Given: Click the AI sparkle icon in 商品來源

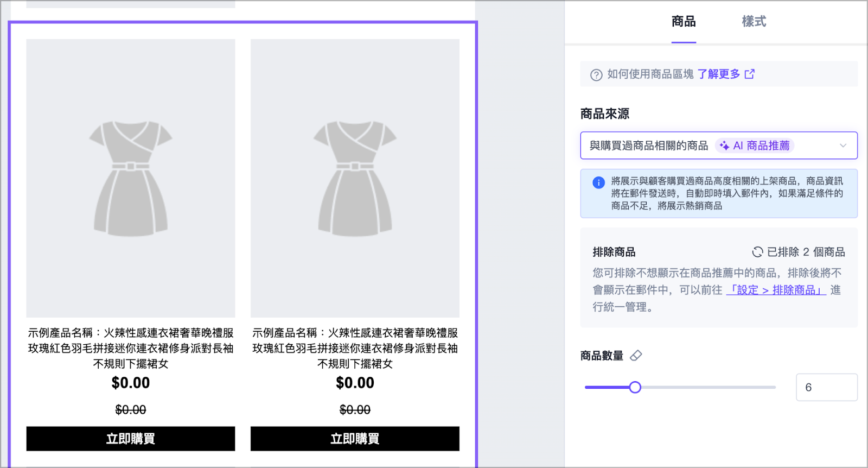Looking at the screenshot, I should point(724,146).
